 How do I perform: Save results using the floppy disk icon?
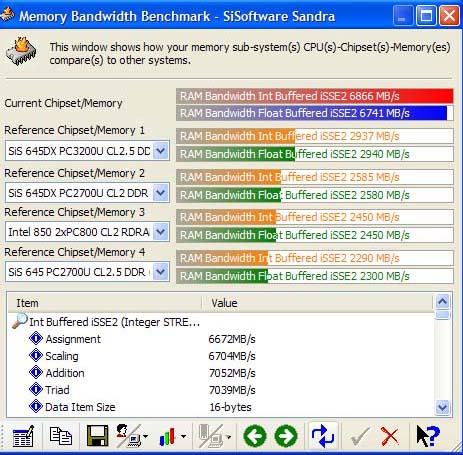97,436
